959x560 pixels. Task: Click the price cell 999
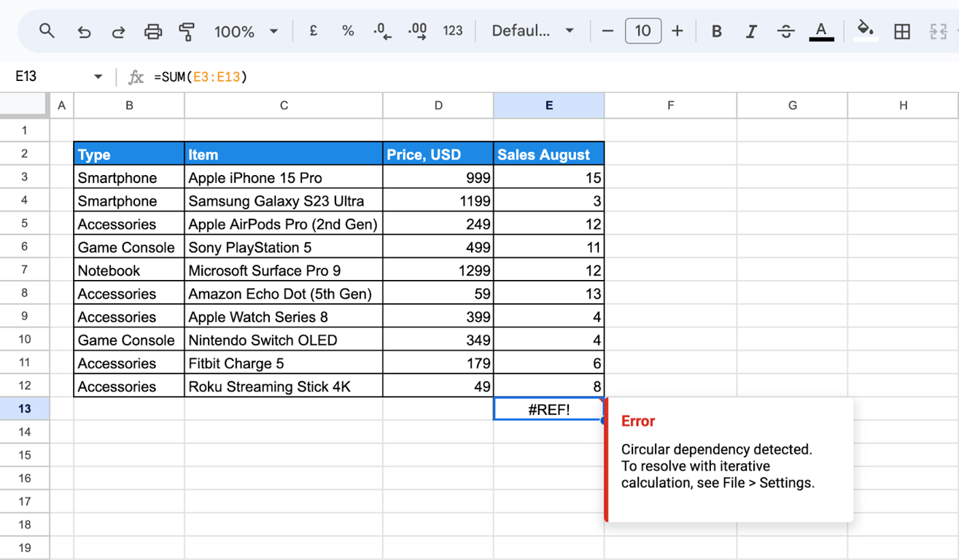438,177
